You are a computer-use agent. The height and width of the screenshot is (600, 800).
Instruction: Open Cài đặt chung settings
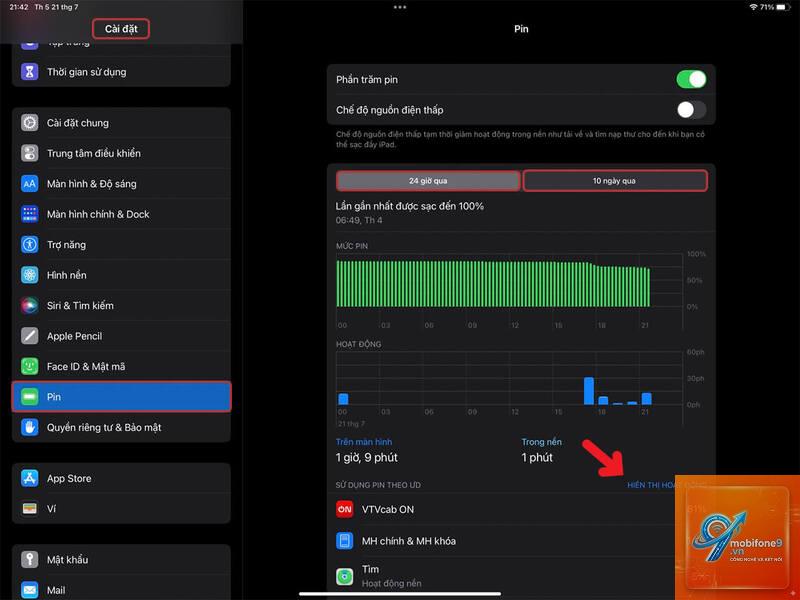(121, 123)
